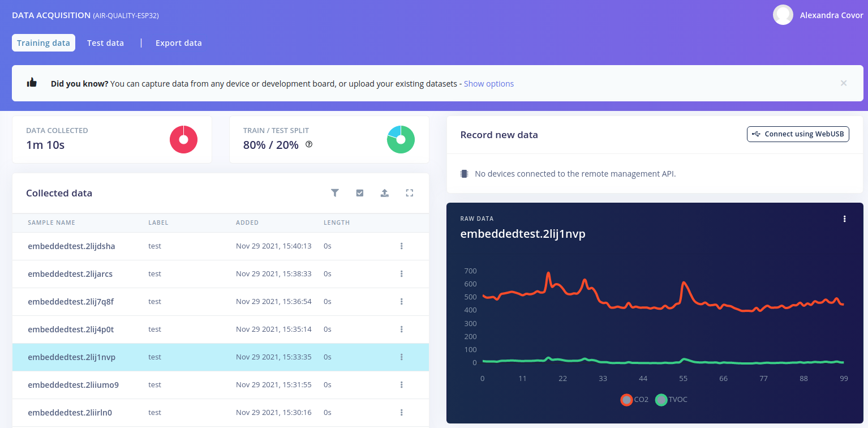Switch to Test data tab

[x=105, y=43]
